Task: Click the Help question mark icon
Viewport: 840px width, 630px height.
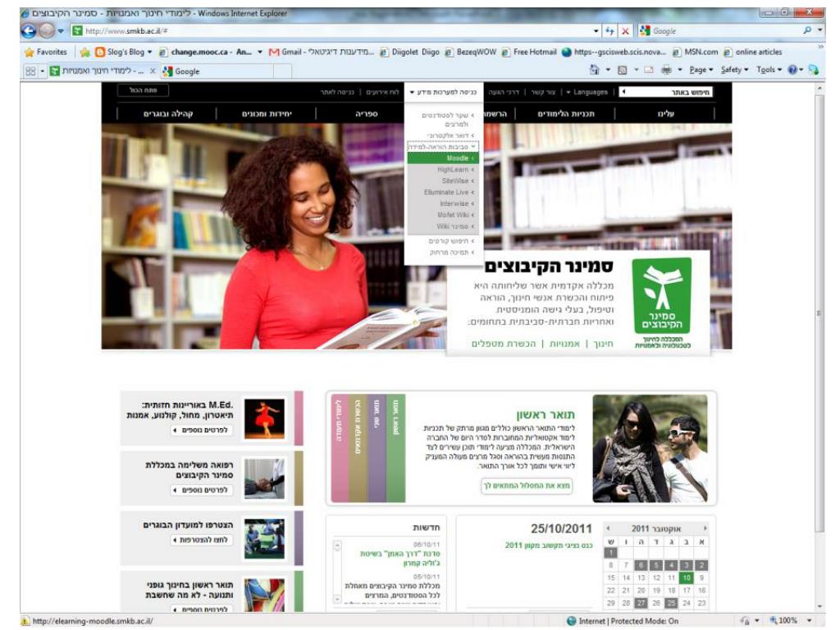Action: 792,70
